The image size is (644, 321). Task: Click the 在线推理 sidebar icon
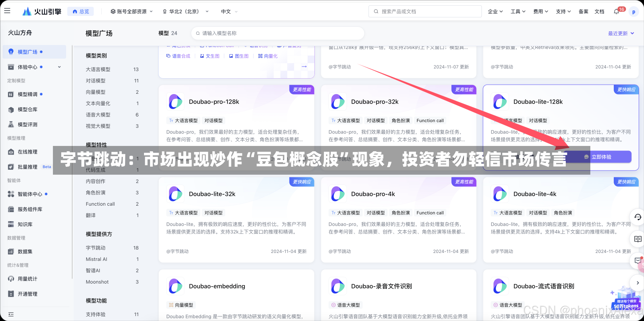pos(11,152)
